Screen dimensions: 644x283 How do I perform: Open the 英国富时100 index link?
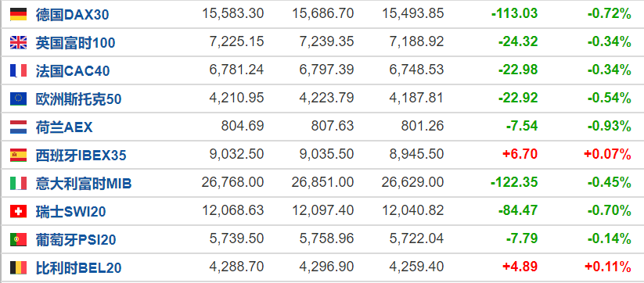coord(75,43)
